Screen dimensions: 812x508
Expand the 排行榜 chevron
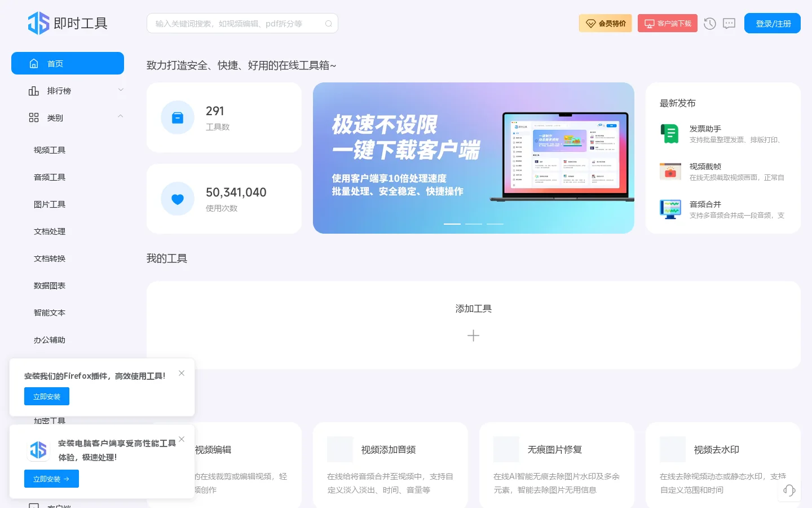(121, 90)
